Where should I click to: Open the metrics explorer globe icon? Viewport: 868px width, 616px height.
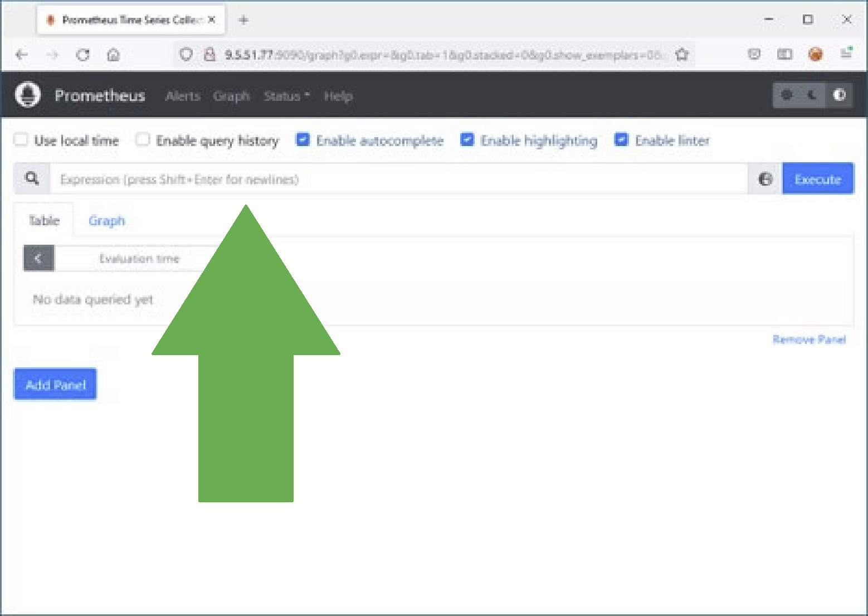click(x=765, y=179)
